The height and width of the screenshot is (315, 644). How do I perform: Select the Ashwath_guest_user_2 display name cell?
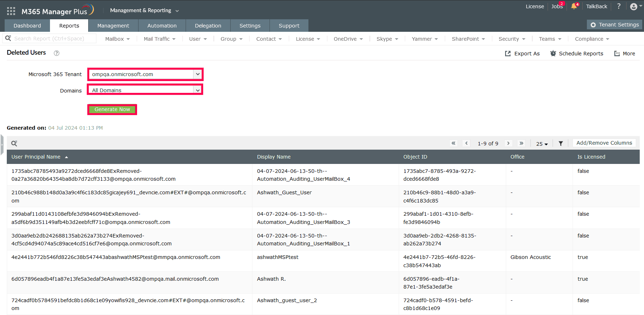[287, 300]
